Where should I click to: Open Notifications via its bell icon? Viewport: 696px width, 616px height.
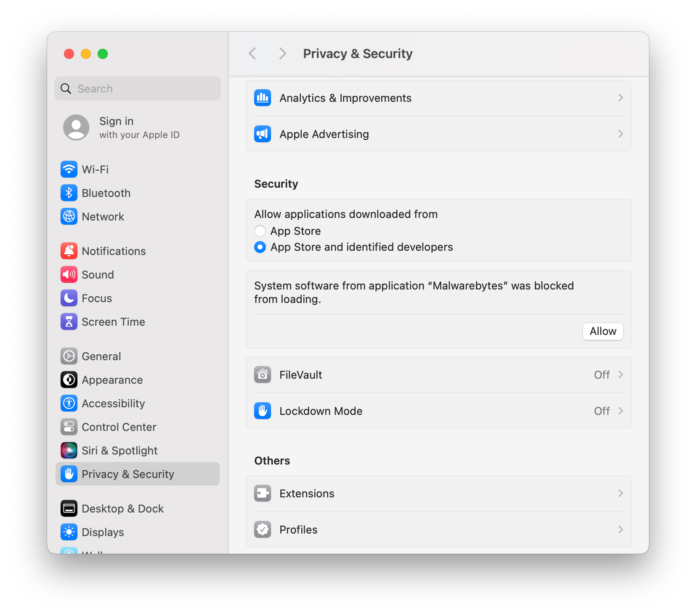69,251
